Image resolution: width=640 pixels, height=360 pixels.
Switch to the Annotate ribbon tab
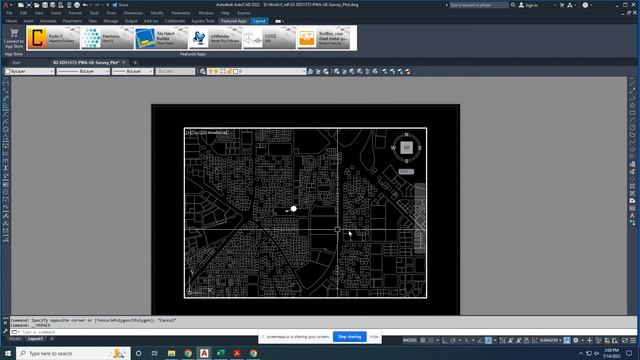[x=48, y=21]
